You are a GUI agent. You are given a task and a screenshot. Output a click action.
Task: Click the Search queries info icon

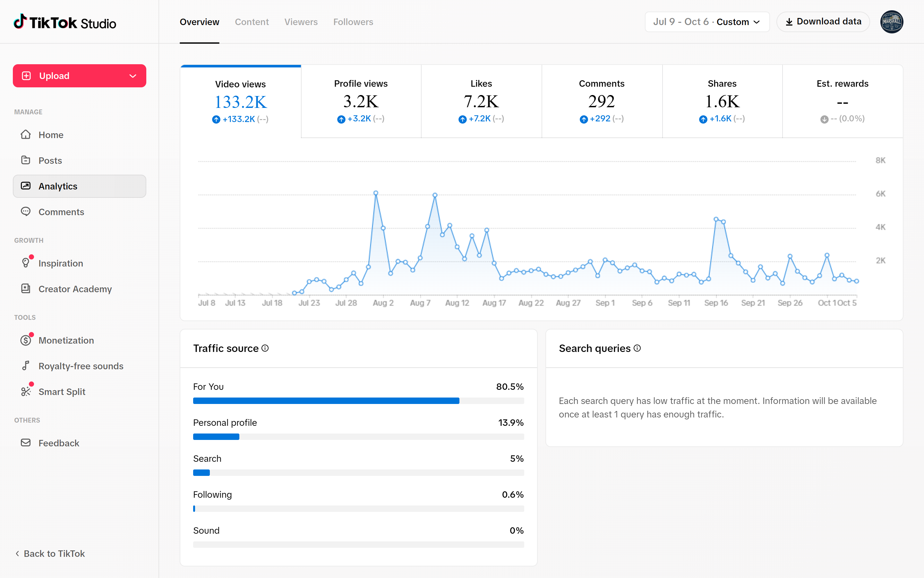tap(637, 348)
